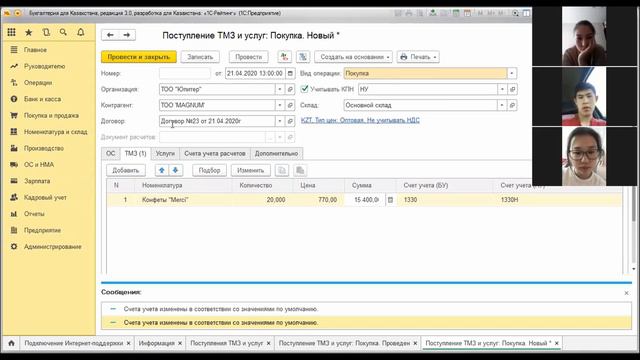Click Провести и закрыть button
The height and width of the screenshot is (360, 640).
[x=139, y=57]
